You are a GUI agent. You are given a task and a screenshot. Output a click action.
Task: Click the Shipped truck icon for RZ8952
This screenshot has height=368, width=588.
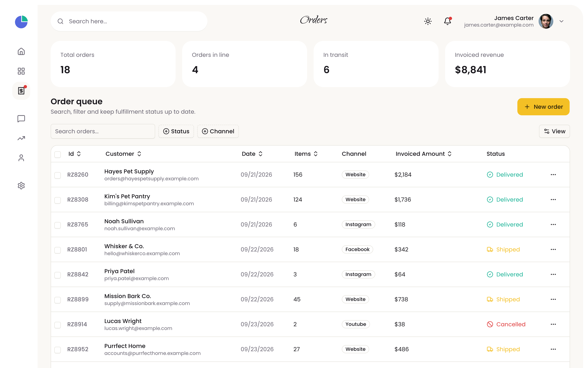(490, 349)
